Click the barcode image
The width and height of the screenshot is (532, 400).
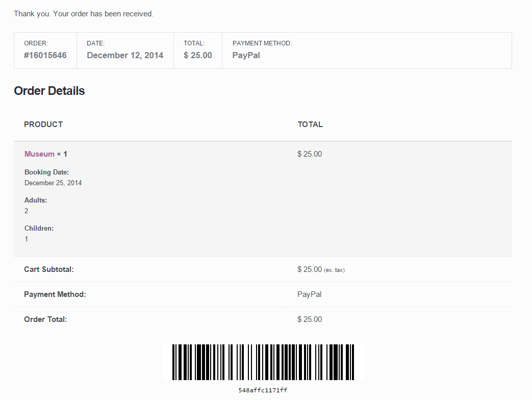pos(263,362)
